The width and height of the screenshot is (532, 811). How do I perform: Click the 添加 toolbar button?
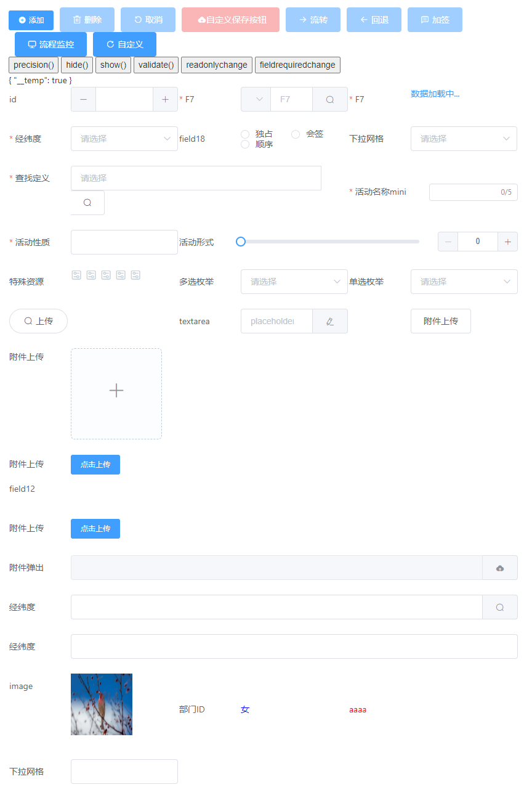coord(31,20)
